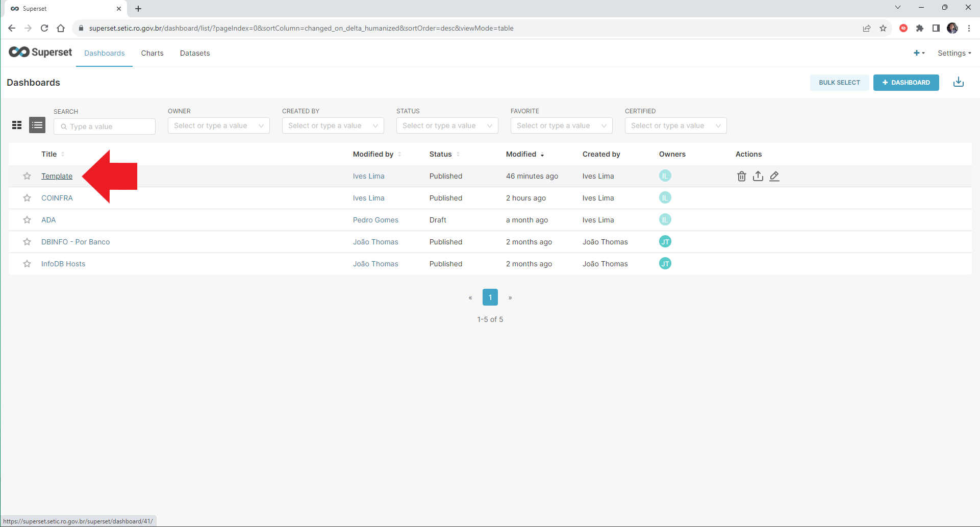
Task: Open DBINFO - Por Banco dashboard link
Action: point(76,242)
